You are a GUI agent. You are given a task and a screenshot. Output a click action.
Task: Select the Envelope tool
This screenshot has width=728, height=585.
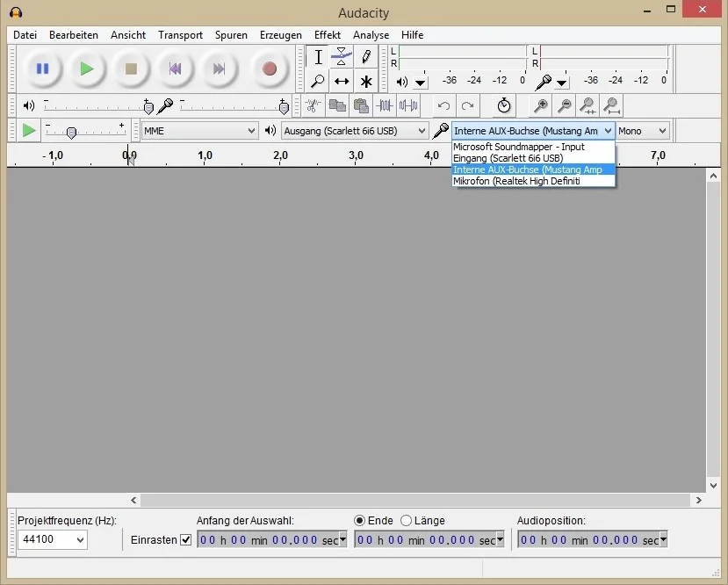pos(341,56)
